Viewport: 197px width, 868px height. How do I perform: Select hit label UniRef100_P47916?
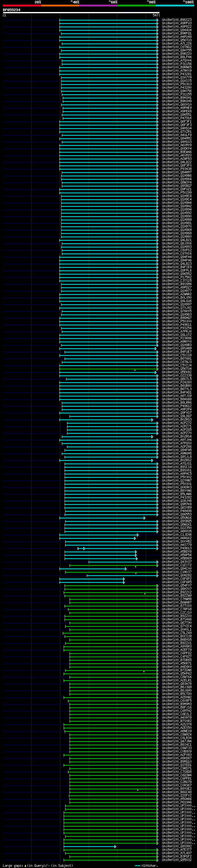(177, 118)
